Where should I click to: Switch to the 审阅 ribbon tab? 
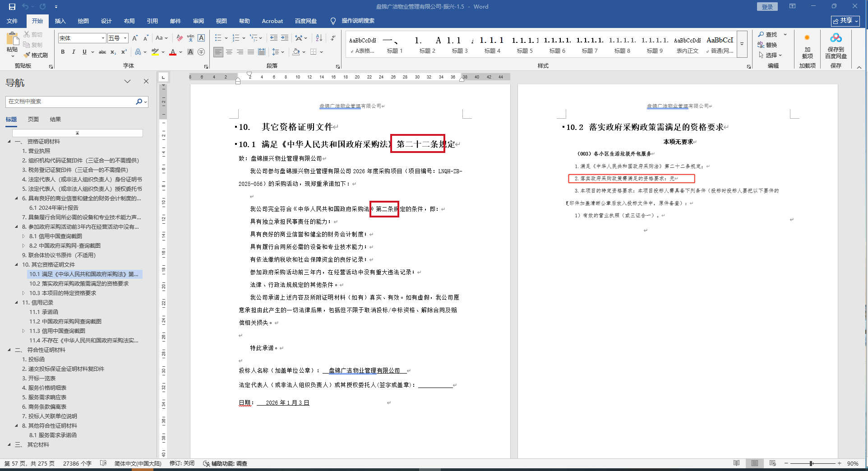click(x=198, y=21)
